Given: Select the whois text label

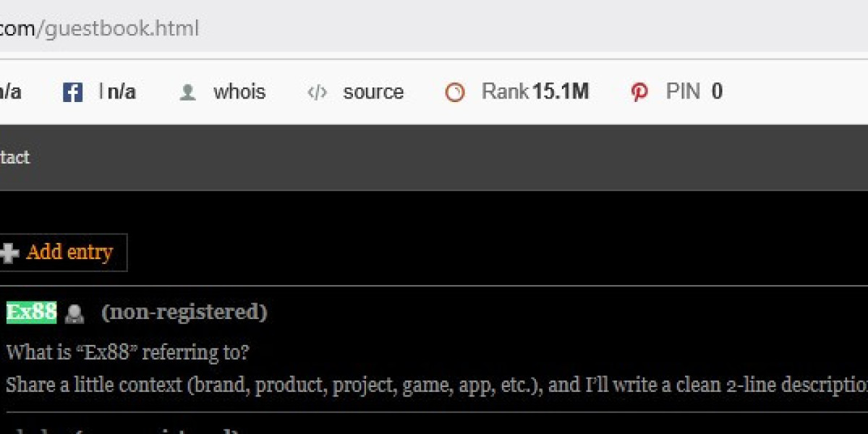Looking at the screenshot, I should click(239, 92).
